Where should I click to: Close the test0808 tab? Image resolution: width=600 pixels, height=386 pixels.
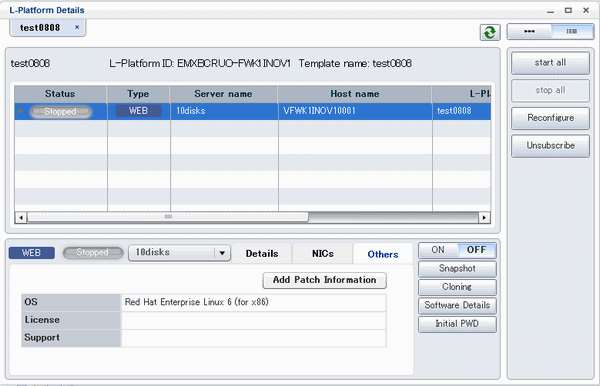coord(77,27)
